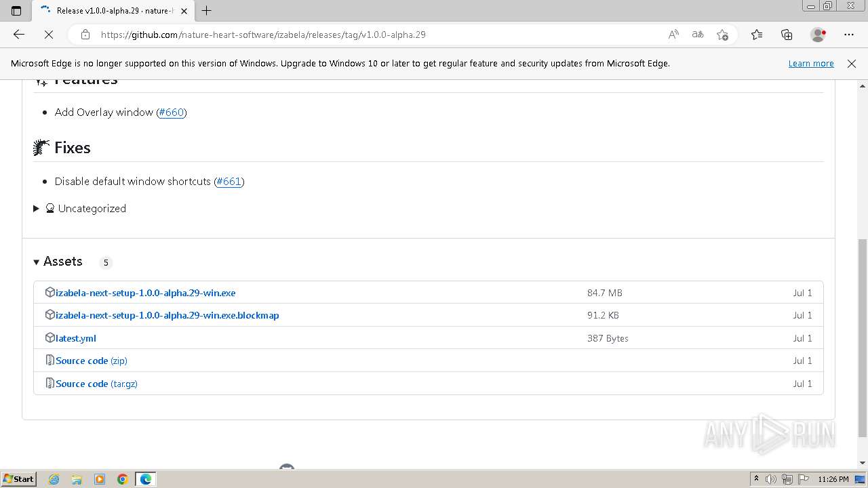Download izabela-next-setup-1.0.0-alpha.29-win.exe
This screenshot has height=488, width=868.
click(x=145, y=293)
